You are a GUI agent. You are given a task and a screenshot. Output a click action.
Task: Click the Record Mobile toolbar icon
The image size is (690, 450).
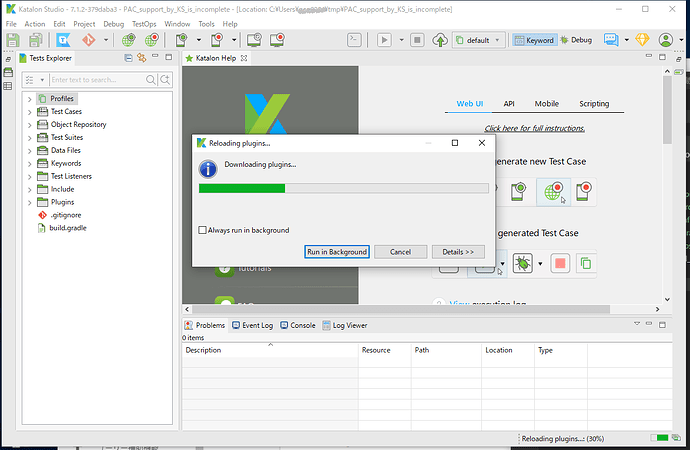(x=217, y=40)
